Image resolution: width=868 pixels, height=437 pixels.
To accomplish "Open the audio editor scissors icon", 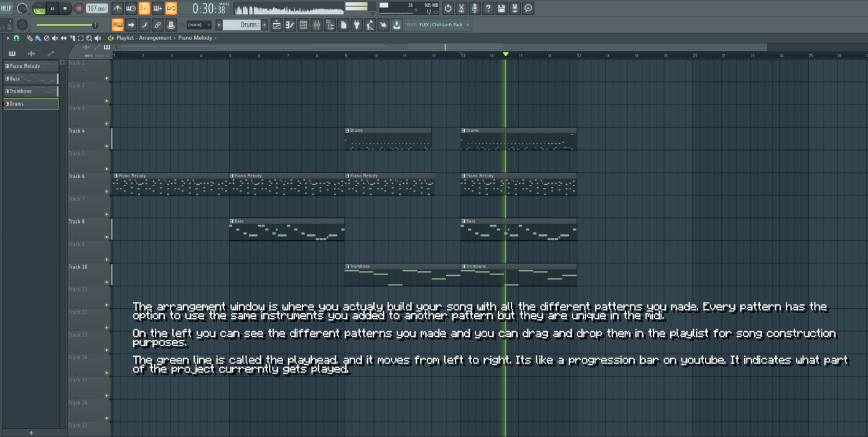I will (461, 8).
